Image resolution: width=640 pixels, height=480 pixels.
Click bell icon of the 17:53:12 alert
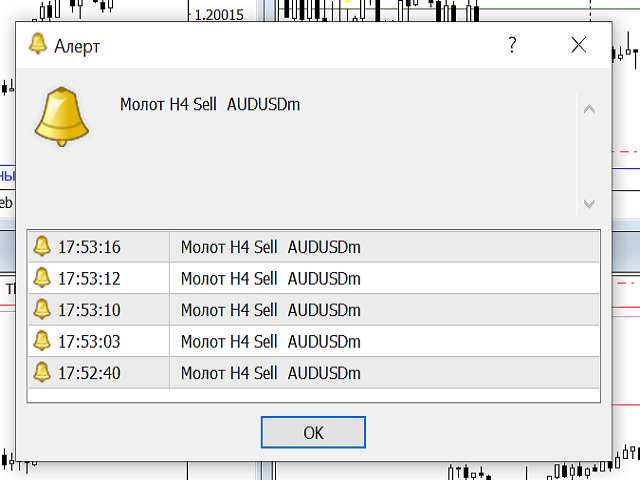coord(42,278)
